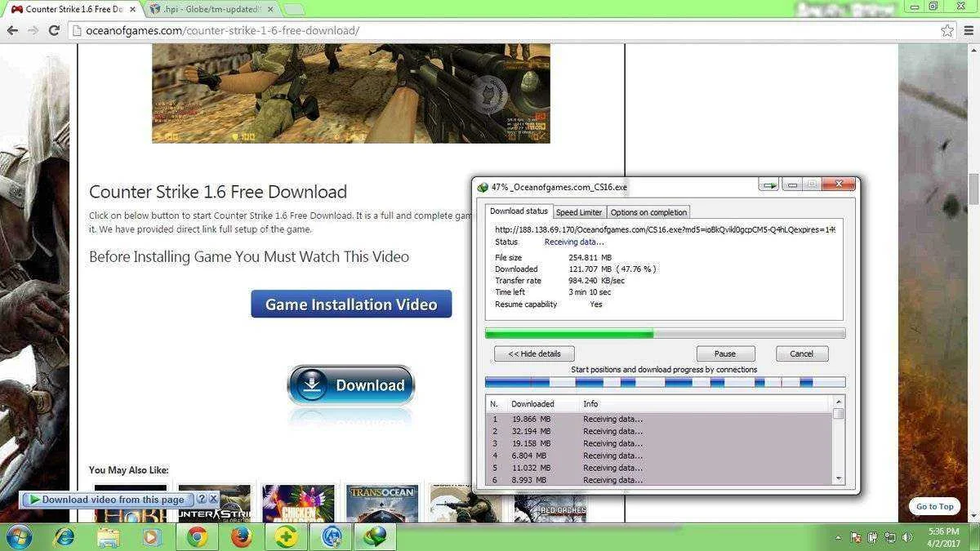Image resolution: width=980 pixels, height=551 pixels.
Task: Open the Hobbit game thumbnail
Action: click(x=131, y=504)
